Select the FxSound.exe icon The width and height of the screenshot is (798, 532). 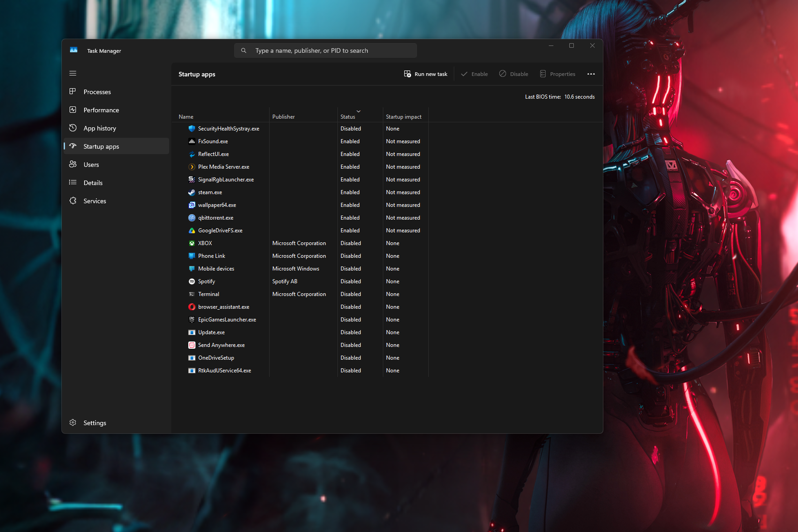click(192, 141)
